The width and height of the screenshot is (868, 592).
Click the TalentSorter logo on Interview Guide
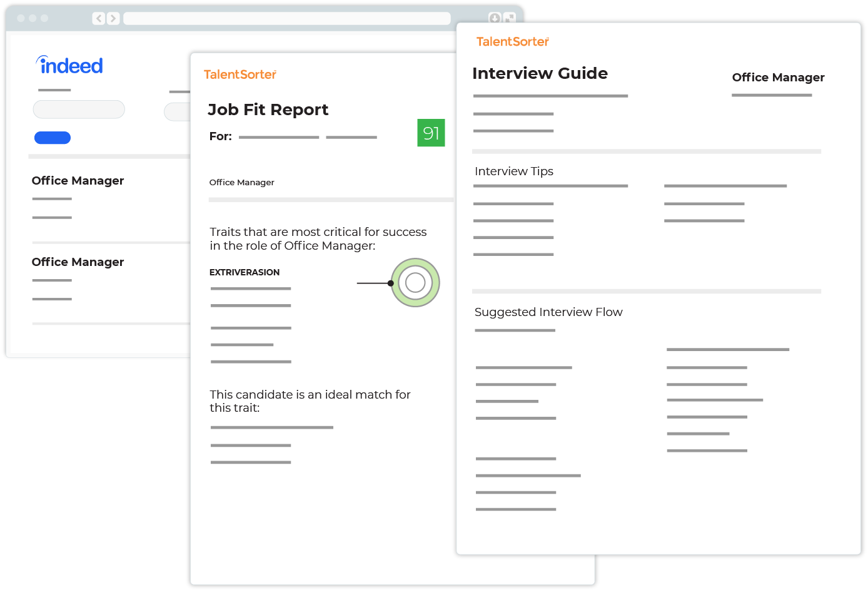point(513,41)
